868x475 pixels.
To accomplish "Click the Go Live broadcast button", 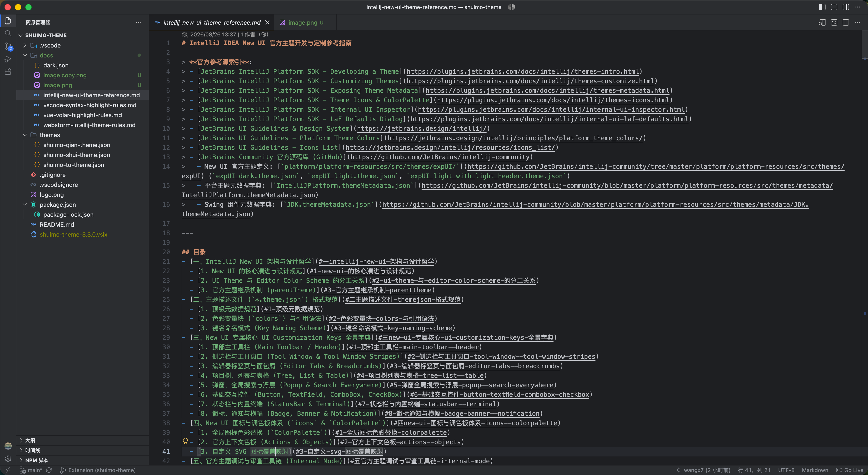I will pyautogui.click(x=849, y=470).
